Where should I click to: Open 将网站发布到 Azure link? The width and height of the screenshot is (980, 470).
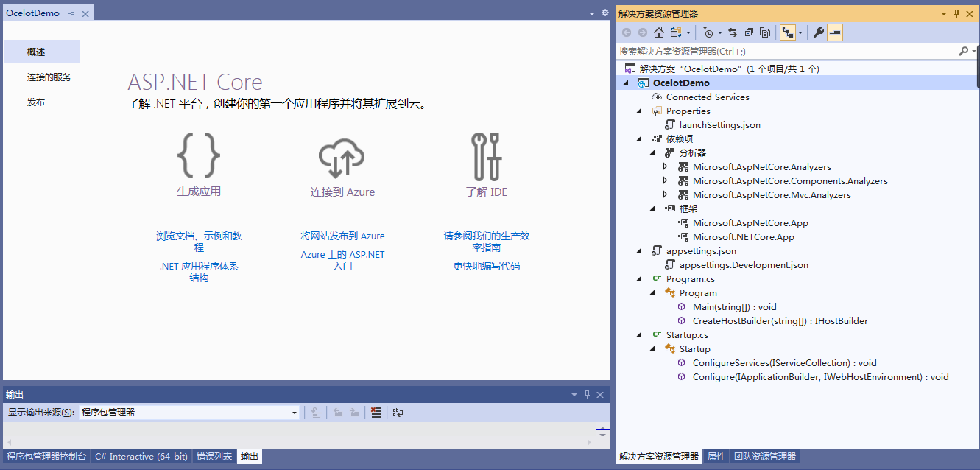[343, 236]
